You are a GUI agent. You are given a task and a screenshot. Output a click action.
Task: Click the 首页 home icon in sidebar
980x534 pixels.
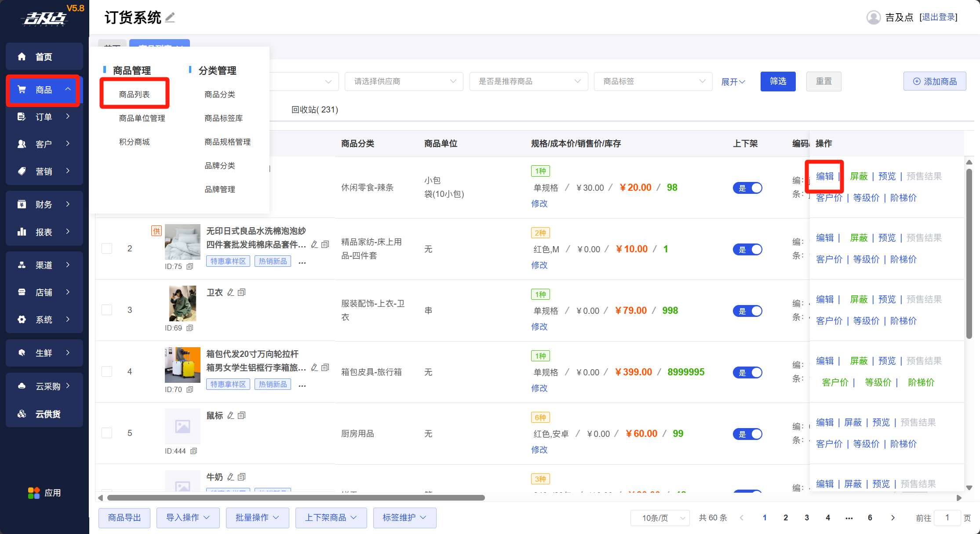22,57
